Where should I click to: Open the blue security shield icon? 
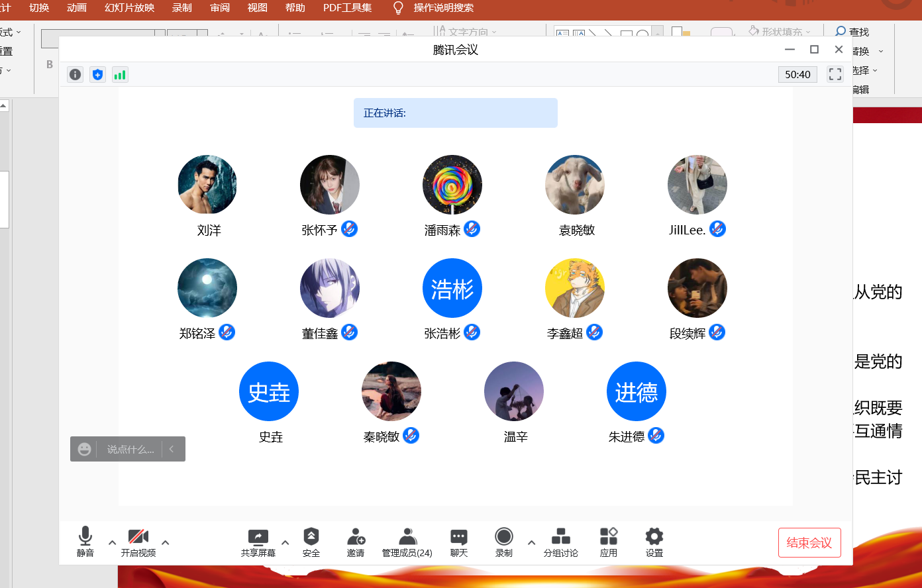pyautogui.click(x=97, y=75)
